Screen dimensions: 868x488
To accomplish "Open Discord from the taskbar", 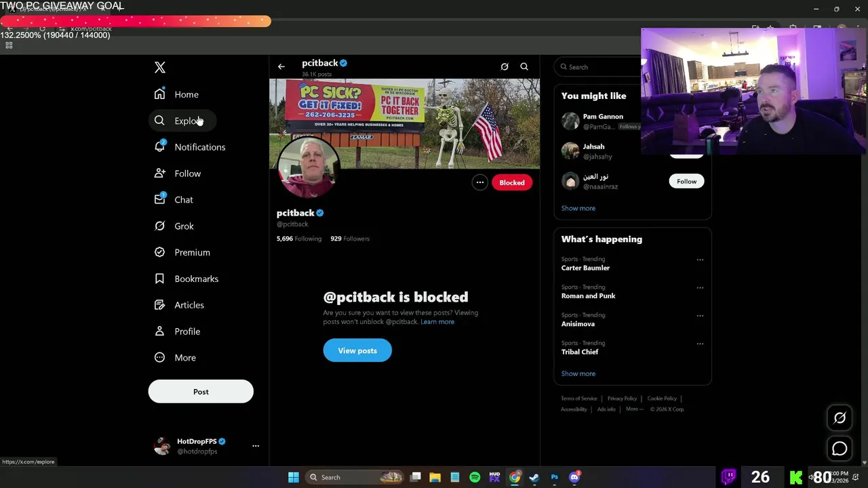I will [574, 477].
